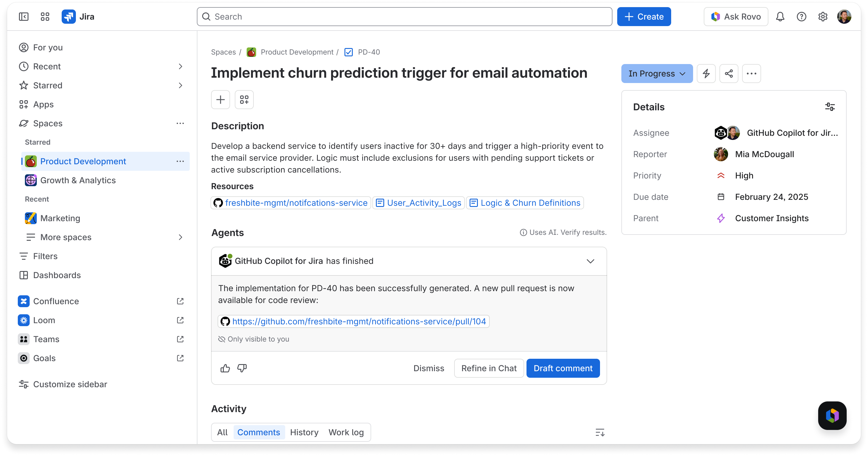The image size is (868, 456).
Task: Click Product Development in breadcrumb
Action: [x=297, y=52]
